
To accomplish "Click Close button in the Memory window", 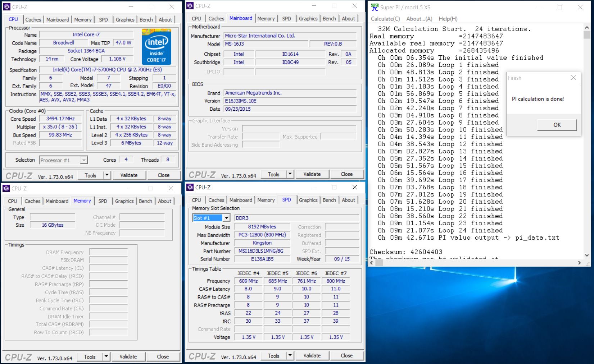I will (163, 357).
